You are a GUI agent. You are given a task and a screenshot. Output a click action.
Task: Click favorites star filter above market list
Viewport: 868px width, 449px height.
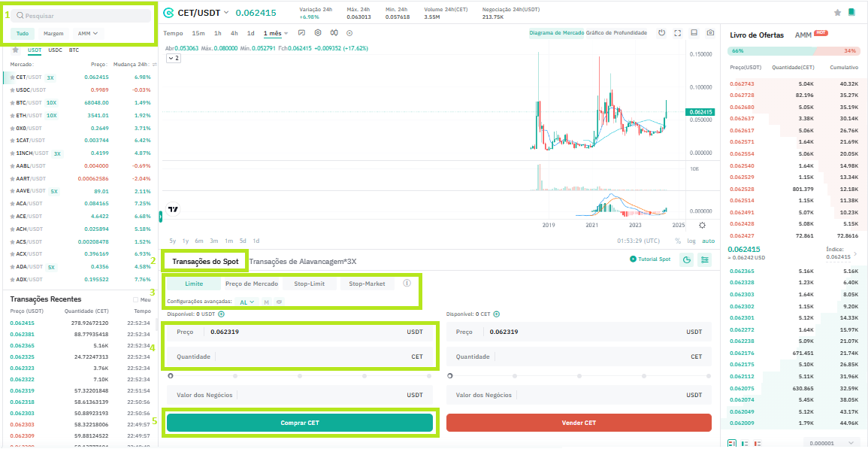click(x=16, y=50)
